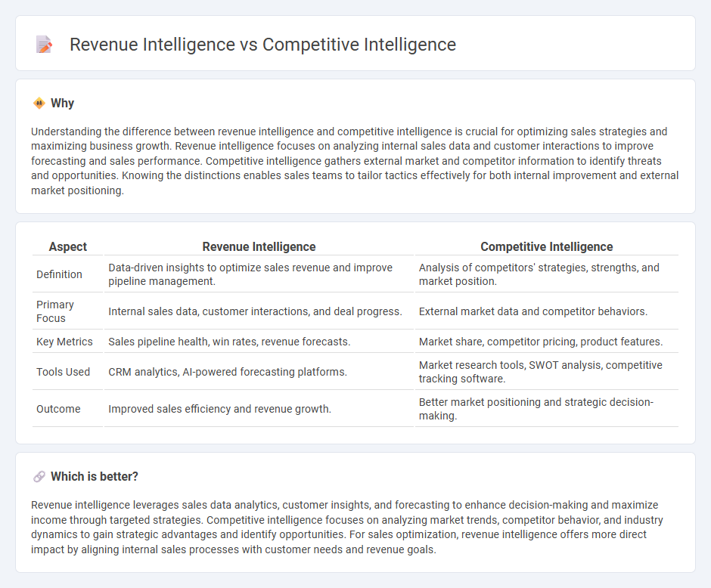Click cell 'Data-driven insights to optimize sales revenue'
This screenshot has width=711, height=588.
point(259,274)
